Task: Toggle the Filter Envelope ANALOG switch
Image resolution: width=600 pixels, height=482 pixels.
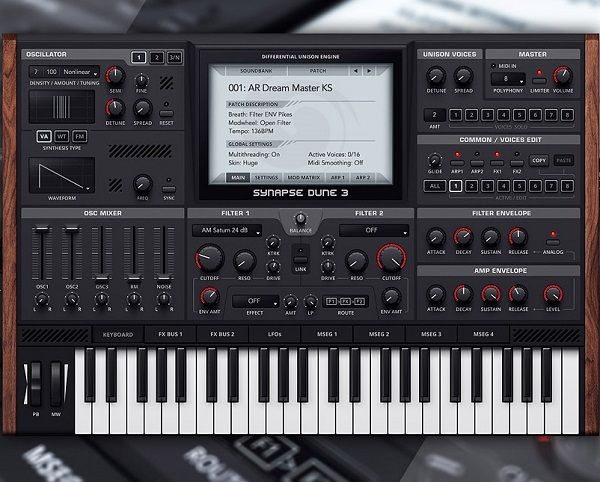Action: (x=553, y=243)
